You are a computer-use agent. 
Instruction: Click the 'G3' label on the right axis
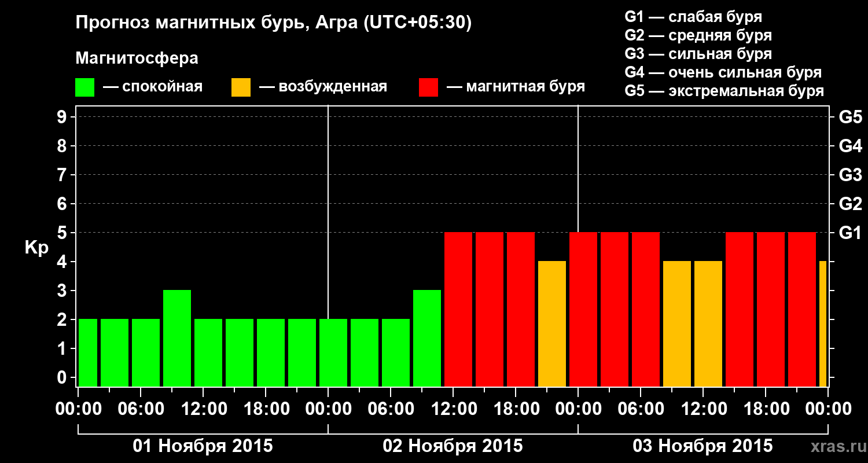(x=850, y=175)
